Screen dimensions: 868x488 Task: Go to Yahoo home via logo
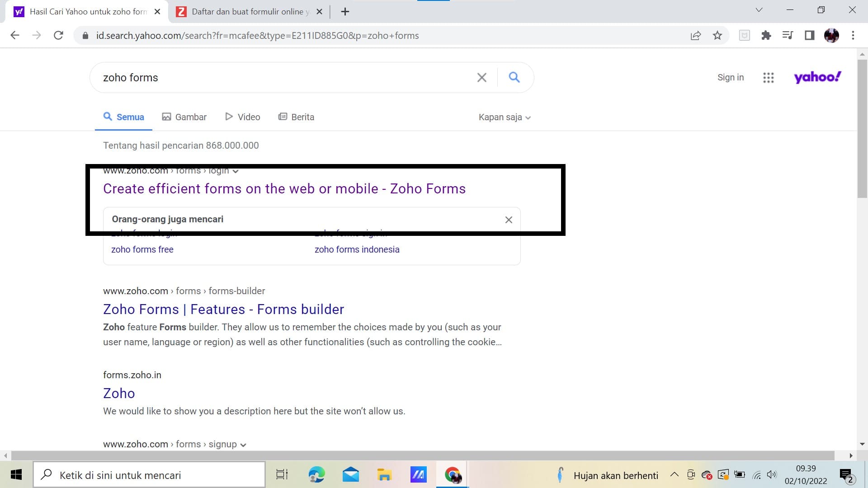tap(818, 77)
